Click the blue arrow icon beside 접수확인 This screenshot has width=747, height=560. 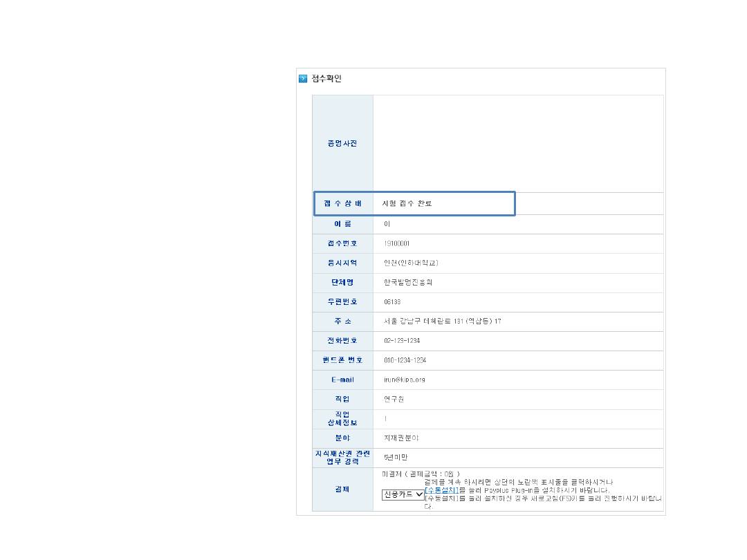point(303,79)
